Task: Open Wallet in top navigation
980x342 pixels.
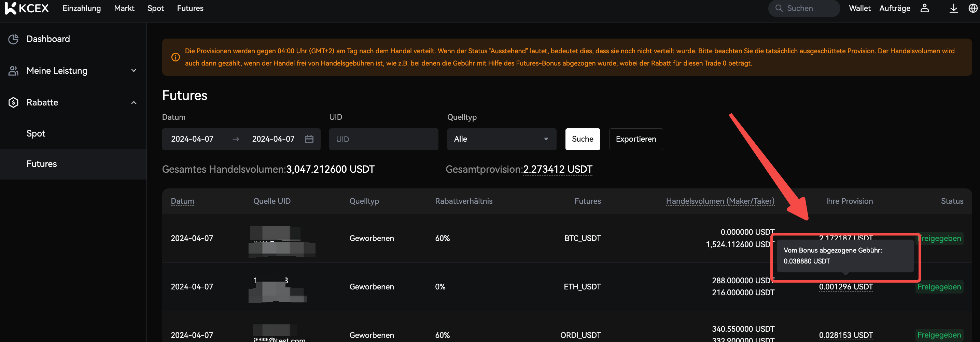Action: click(859, 8)
